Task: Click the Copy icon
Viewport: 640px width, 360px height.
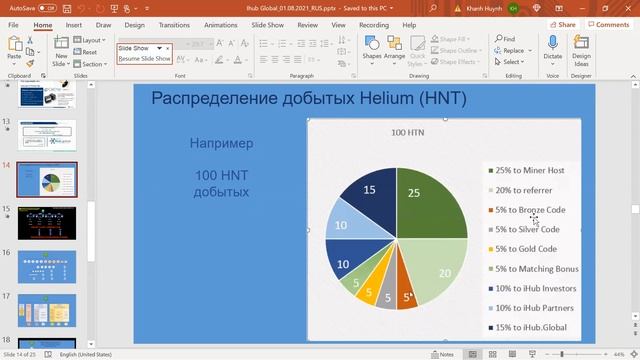Action: pyautogui.click(x=30, y=52)
